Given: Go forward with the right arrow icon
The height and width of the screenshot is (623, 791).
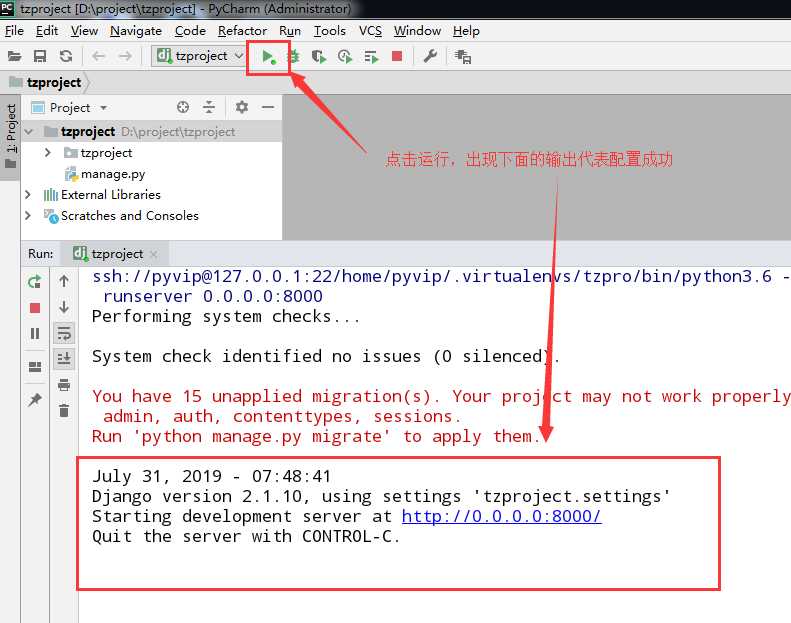Looking at the screenshot, I should (125, 56).
